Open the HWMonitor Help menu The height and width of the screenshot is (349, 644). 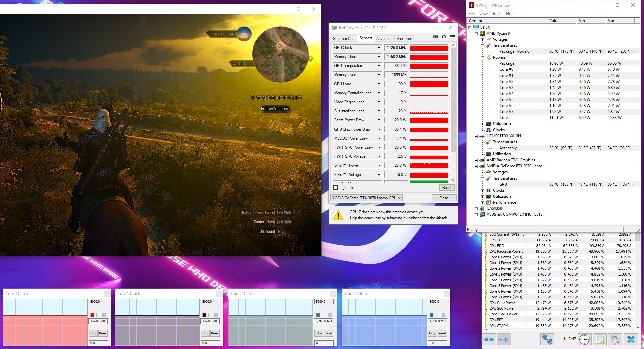pyautogui.click(x=510, y=14)
